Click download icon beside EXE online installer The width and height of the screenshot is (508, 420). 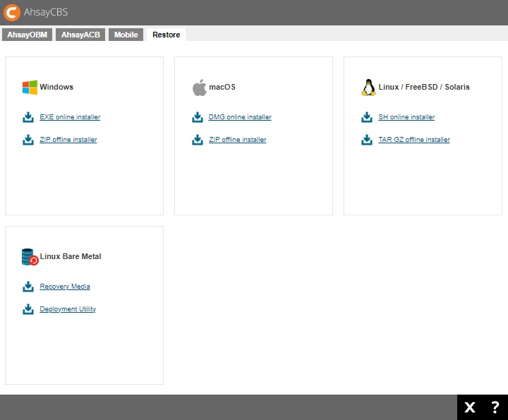[x=28, y=117]
